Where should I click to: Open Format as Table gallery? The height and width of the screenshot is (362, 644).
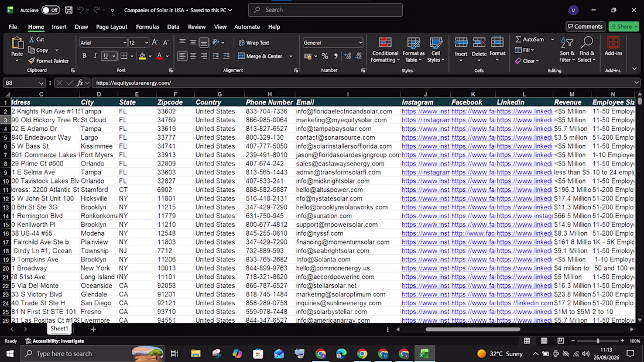click(413, 50)
